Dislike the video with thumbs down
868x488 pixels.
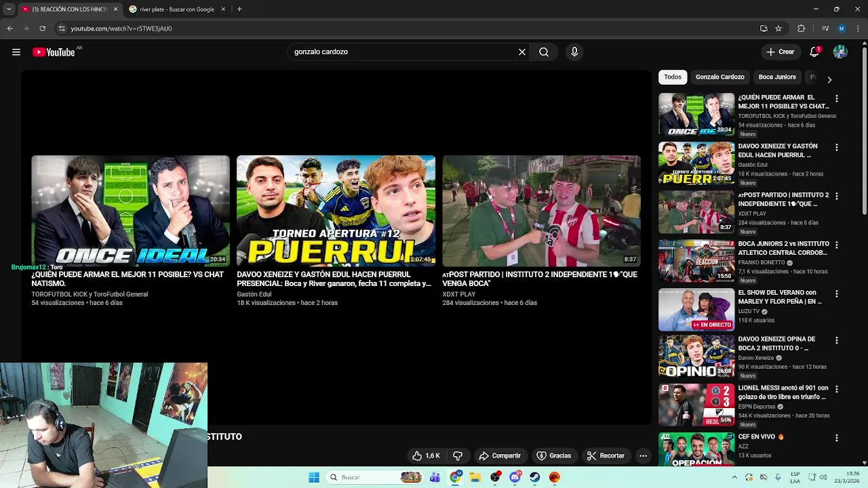pos(458,456)
